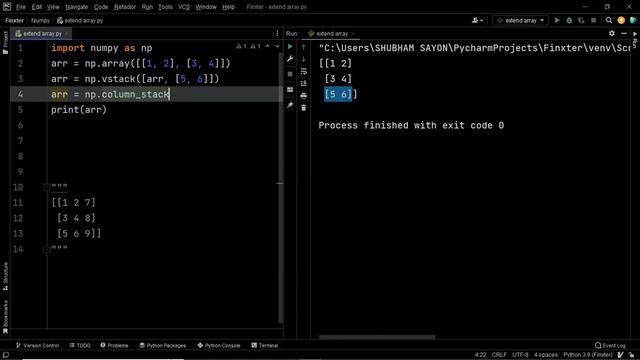Click the Finxter breadcrumb
The width and height of the screenshot is (640, 360).
tap(14, 20)
